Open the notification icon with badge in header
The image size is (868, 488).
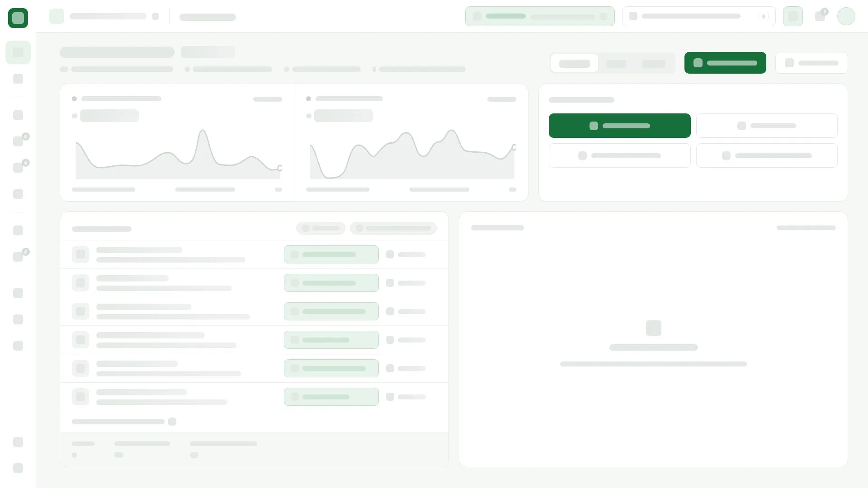(x=820, y=16)
